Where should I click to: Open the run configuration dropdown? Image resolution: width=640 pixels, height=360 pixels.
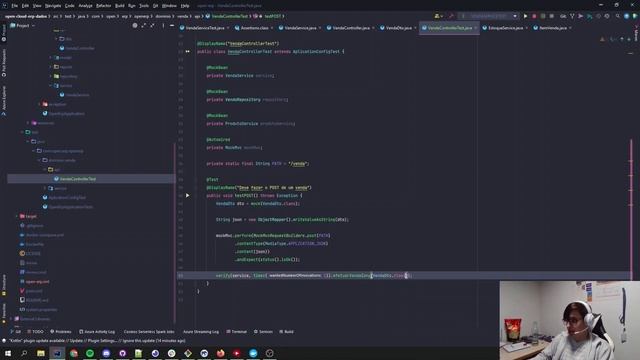[490, 16]
